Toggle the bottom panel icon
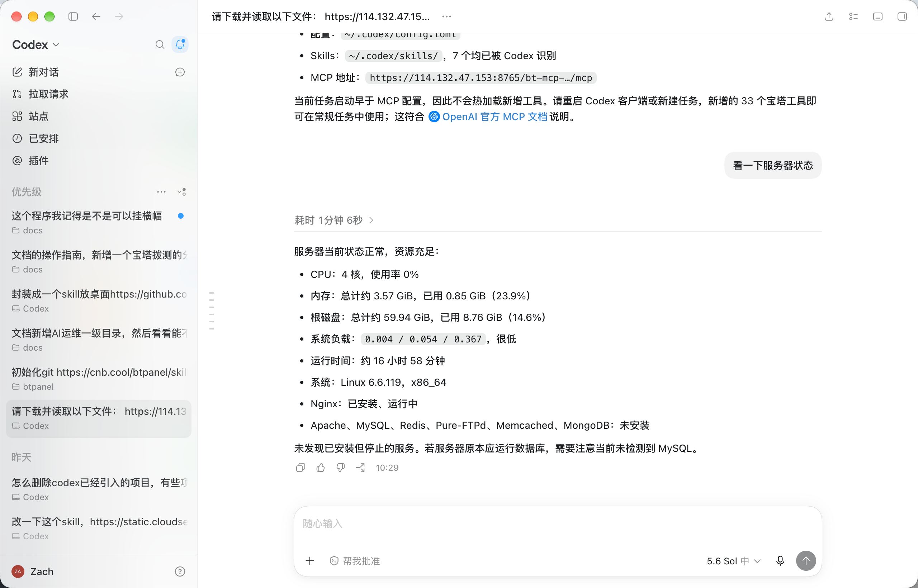Image resolution: width=918 pixels, height=588 pixels. tap(878, 16)
